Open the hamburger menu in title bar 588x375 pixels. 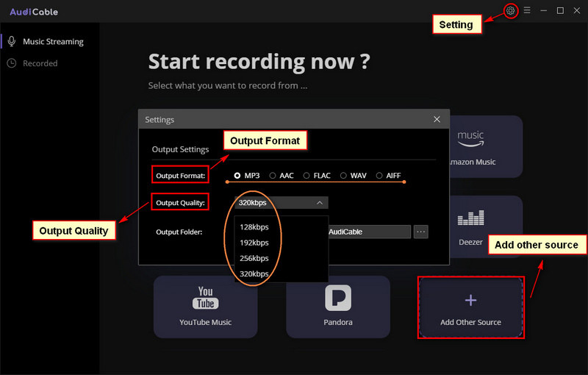click(527, 10)
